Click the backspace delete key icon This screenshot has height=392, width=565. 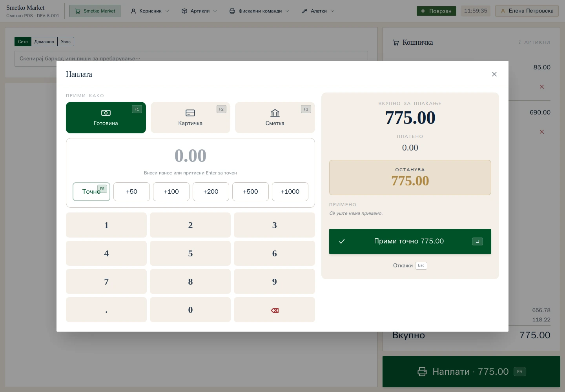(275, 310)
